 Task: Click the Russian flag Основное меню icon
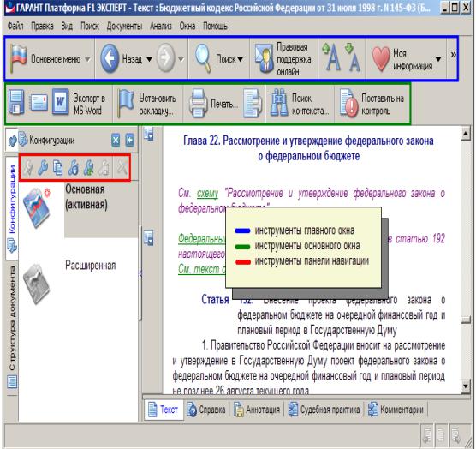pyautogui.click(x=19, y=58)
